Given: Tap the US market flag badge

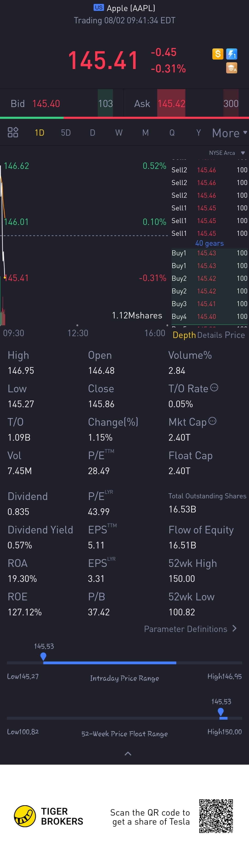Looking at the screenshot, I should click(x=99, y=7).
